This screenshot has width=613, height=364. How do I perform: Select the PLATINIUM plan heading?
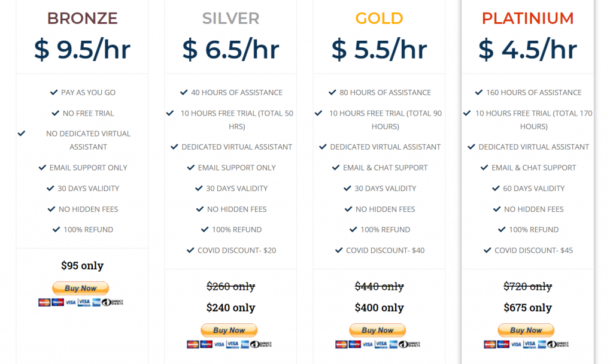click(x=527, y=19)
